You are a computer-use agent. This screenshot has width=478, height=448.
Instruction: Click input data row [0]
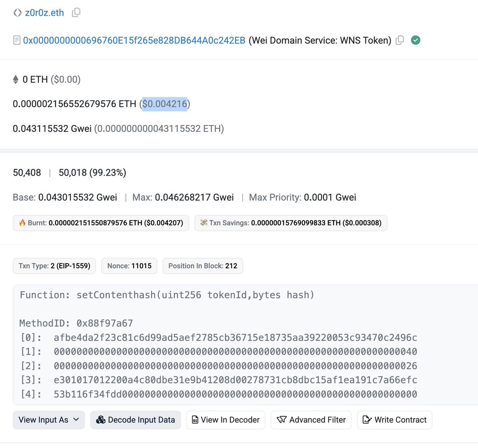[x=219, y=338]
